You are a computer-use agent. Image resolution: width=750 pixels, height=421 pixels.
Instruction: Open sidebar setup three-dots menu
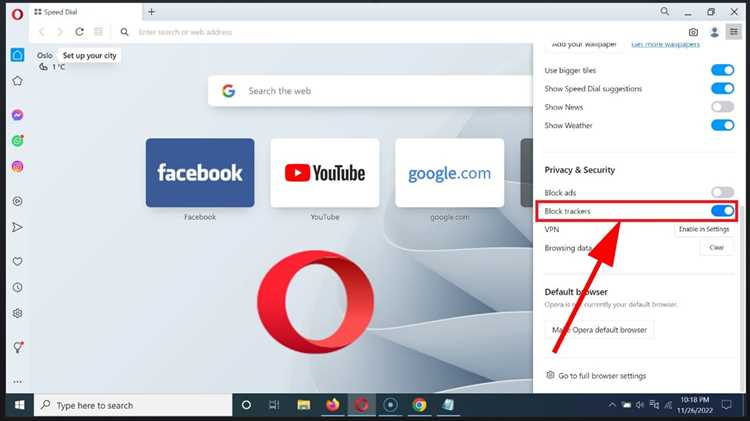coord(17,382)
